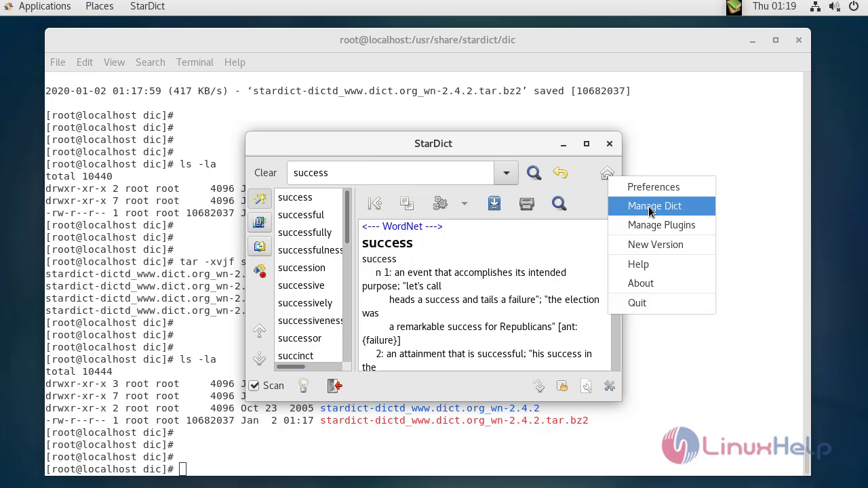Click the hand-pointer icon in bottom bar
The image size is (868, 488).
562,386
